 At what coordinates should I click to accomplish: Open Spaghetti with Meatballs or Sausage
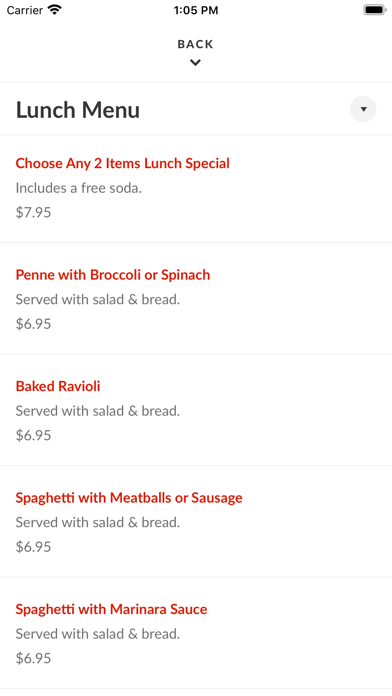pyautogui.click(x=129, y=498)
